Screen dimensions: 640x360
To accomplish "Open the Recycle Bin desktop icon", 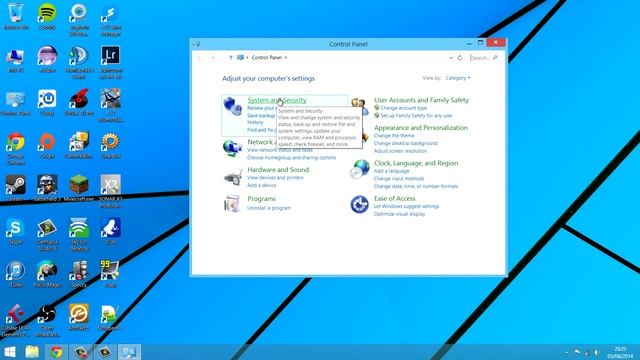I will click(x=16, y=16).
